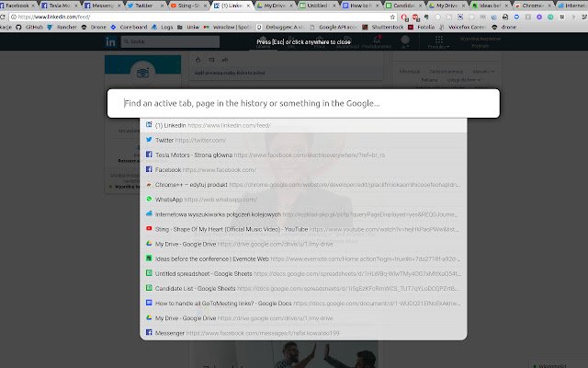This screenshot has width=588, height=368.
Task: Open the Shutterstock bookmark
Action: 383,27
